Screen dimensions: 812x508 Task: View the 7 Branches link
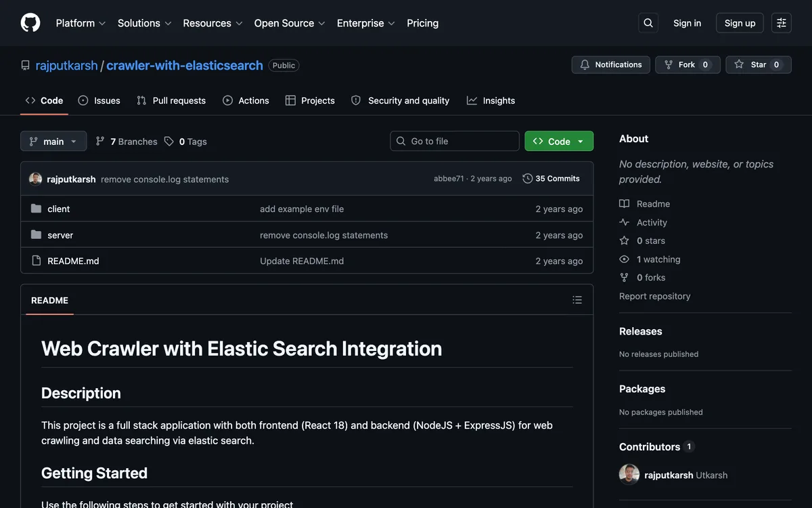click(127, 142)
